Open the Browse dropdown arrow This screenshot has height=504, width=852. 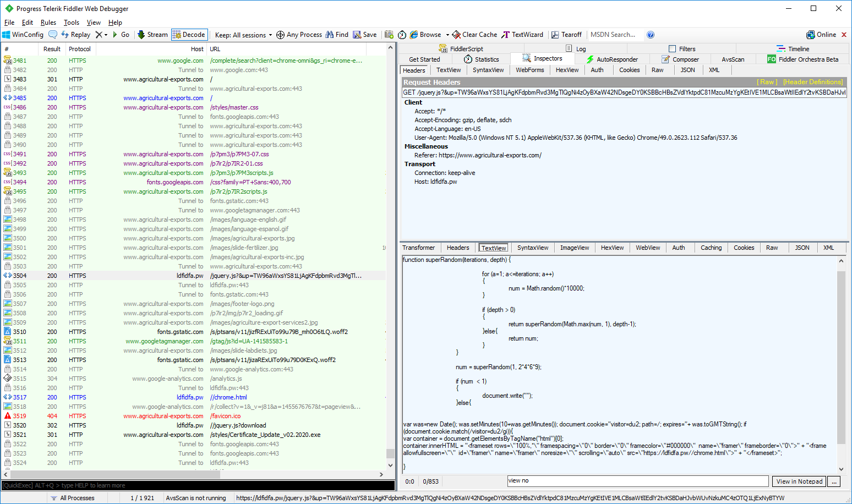(x=447, y=35)
